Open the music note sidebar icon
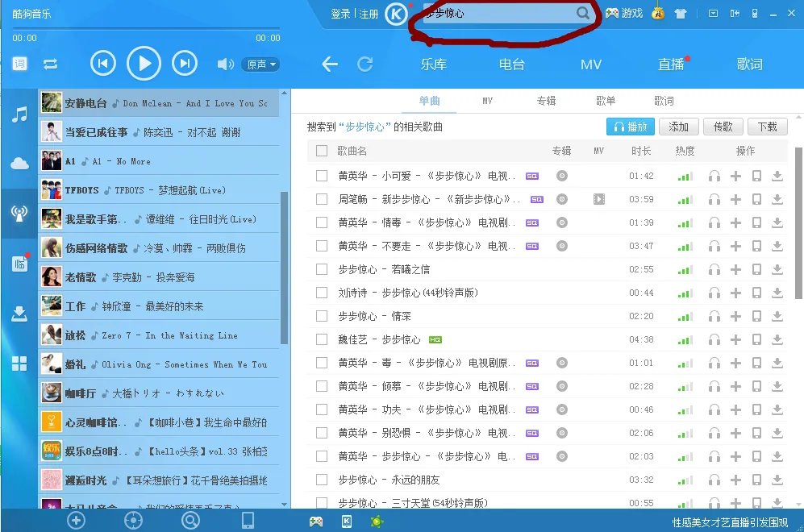Viewport: 804px width, 532px height. tap(19, 114)
